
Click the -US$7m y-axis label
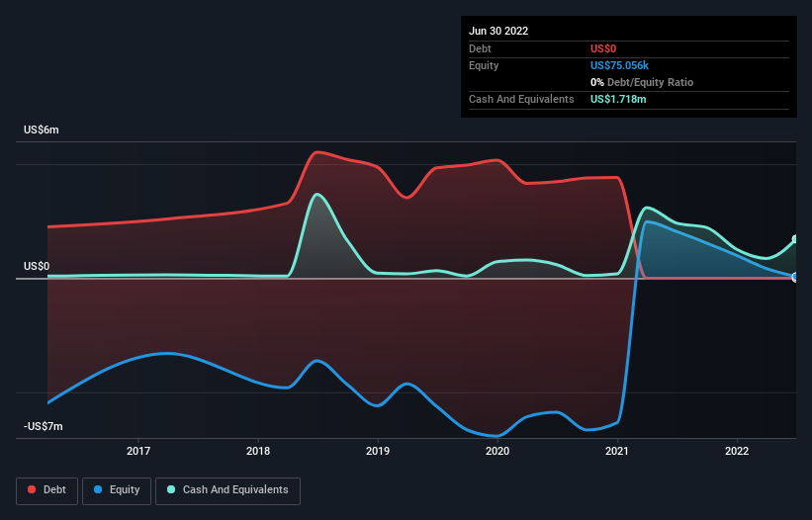click(x=43, y=426)
